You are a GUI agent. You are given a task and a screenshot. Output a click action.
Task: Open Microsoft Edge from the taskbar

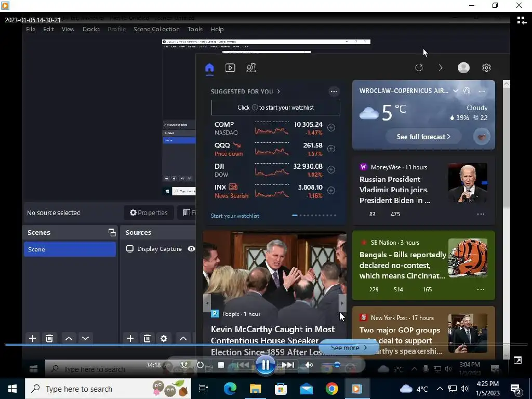click(230, 389)
